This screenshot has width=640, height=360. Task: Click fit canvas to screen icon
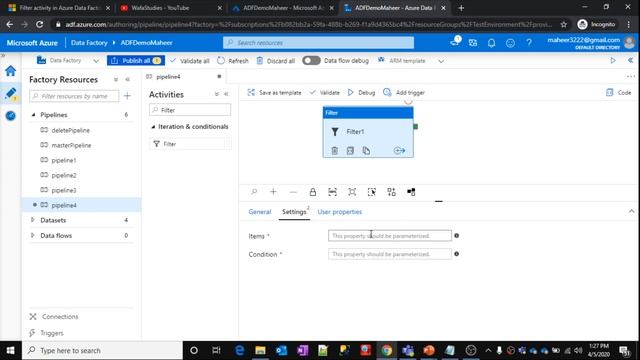[x=352, y=192]
